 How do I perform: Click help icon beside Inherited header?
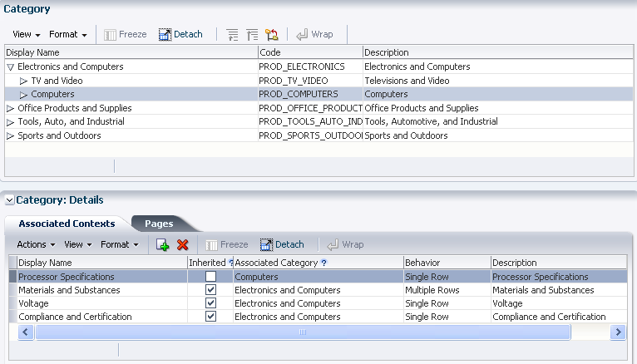230,263
